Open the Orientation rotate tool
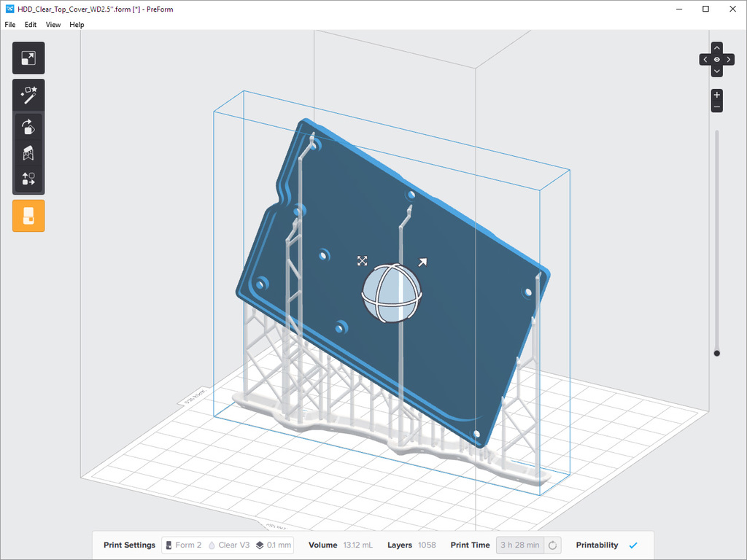747x560 pixels. [28, 127]
